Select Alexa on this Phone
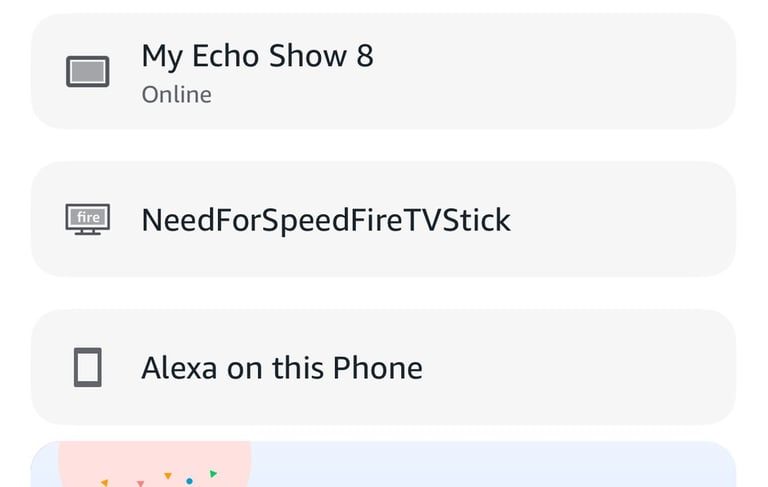The width and height of the screenshot is (768, 487). [x=282, y=368]
